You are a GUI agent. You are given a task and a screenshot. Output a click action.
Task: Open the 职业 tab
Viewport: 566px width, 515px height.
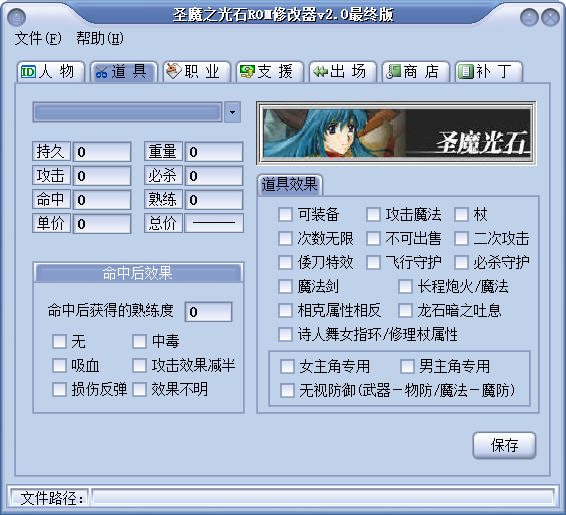tap(197, 71)
